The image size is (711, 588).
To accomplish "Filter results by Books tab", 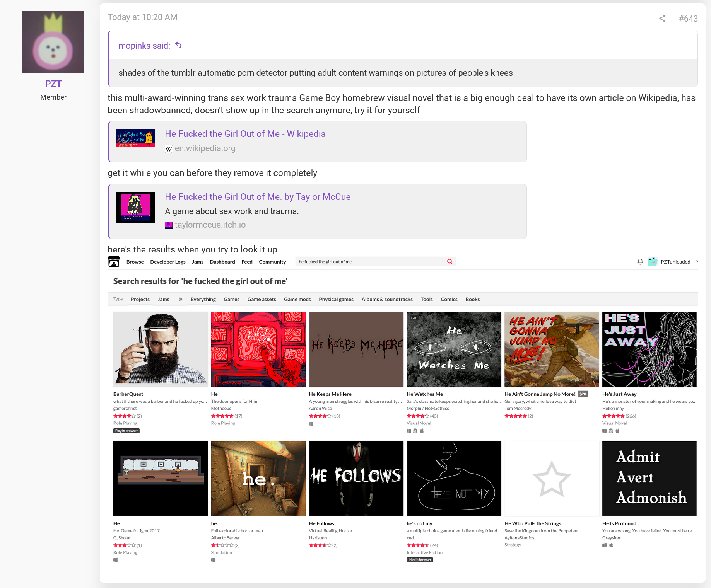I will click(x=473, y=299).
